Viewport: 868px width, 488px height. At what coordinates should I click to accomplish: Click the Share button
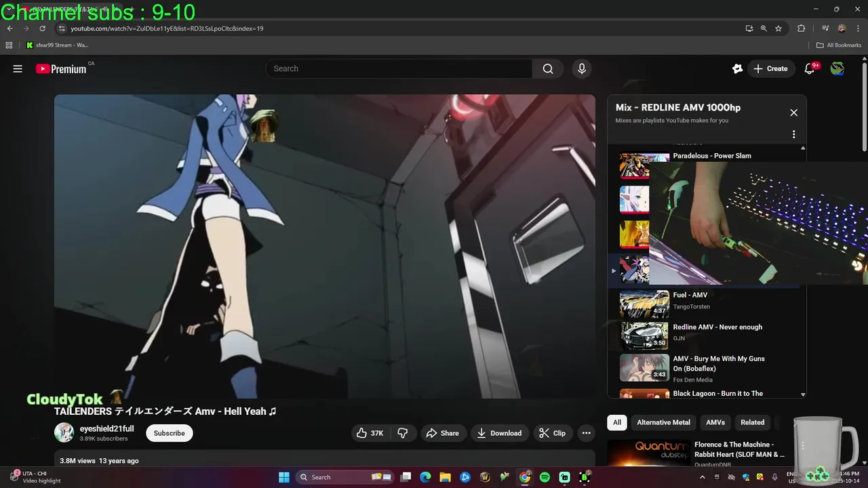pyautogui.click(x=442, y=433)
